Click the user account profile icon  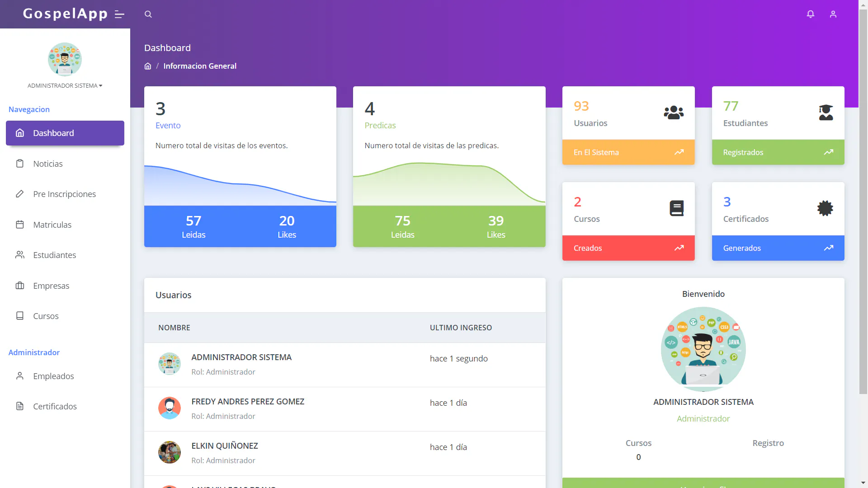[x=834, y=14]
